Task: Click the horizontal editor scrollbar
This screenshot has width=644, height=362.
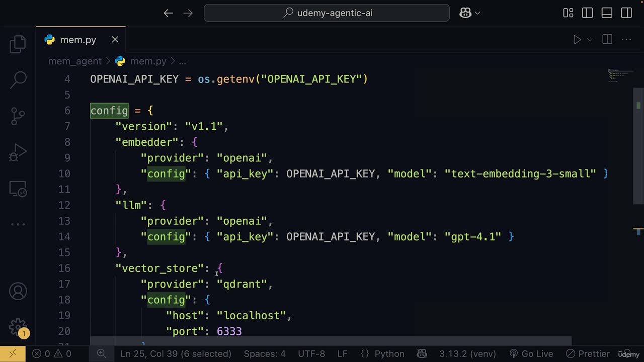Action: [x=331, y=341]
